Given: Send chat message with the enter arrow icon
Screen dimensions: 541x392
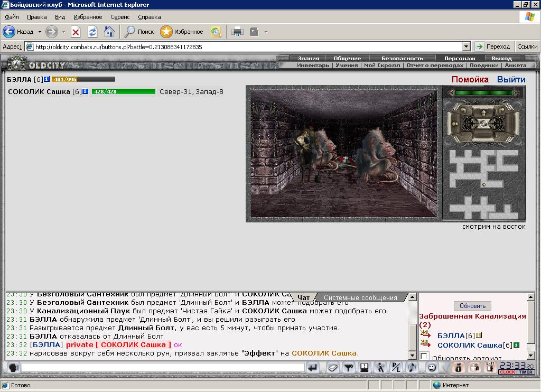Looking at the screenshot, I should coord(313,368).
